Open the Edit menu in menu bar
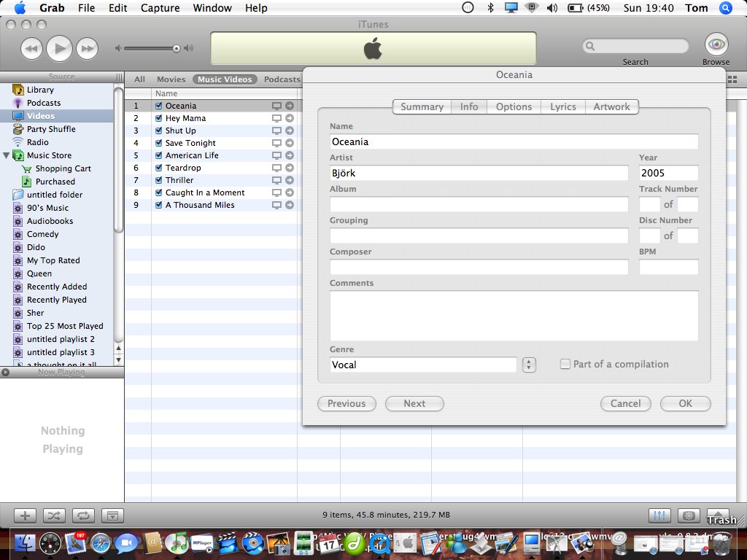The width and height of the screenshot is (747, 560). [x=117, y=8]
